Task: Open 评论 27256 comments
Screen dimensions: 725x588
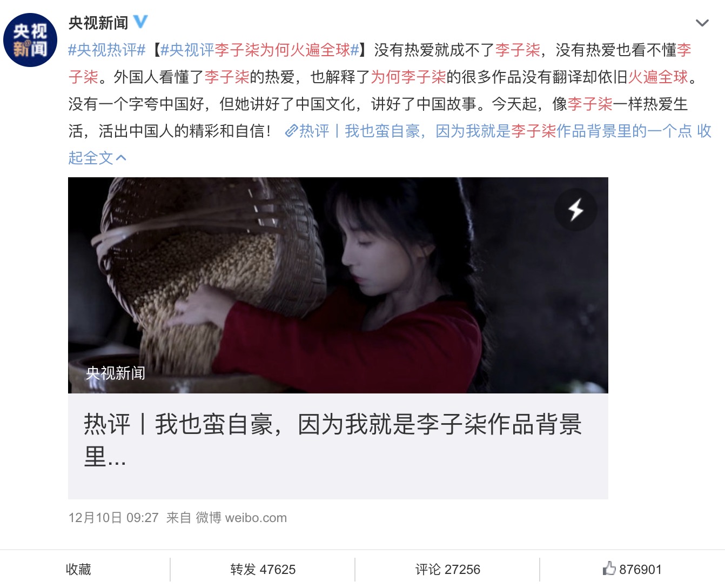Action: click(x=447, y=569)
